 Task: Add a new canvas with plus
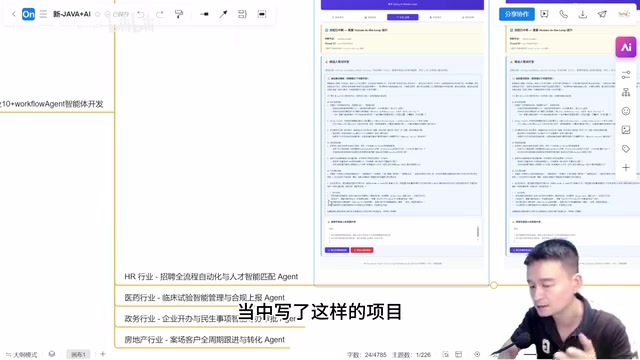point(103,354)
